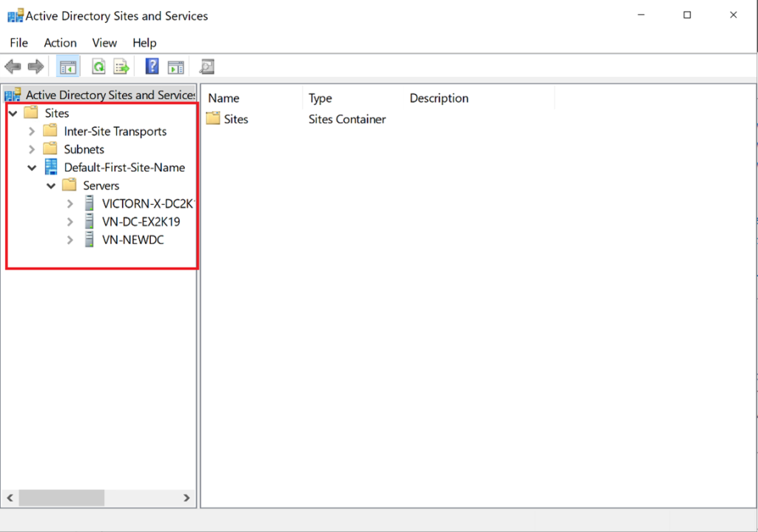Select the Sites item in the list pane
Screen dimensions: 758x532
click(x=235, y=119)
